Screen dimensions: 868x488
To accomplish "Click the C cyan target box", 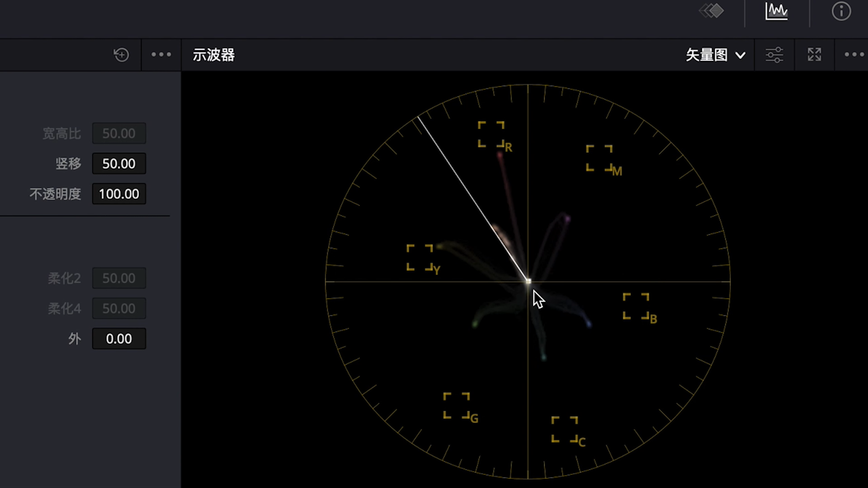I will point(564,429).
